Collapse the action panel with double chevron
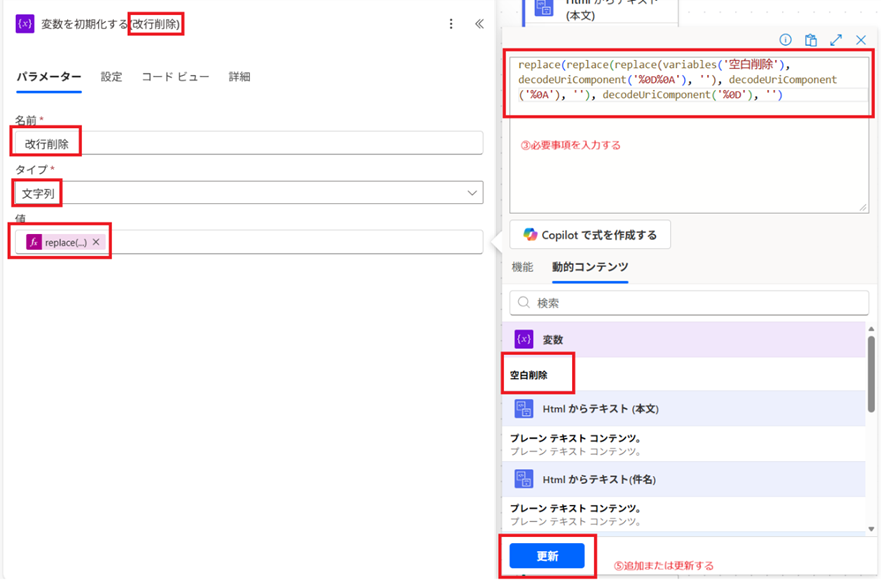 point(479,24)
